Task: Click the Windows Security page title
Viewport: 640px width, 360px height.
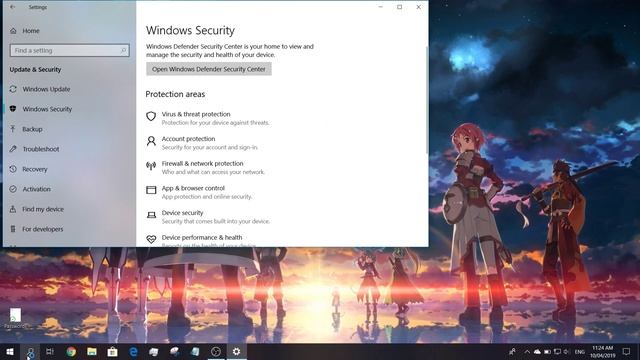Action: [x=190, y=31]
